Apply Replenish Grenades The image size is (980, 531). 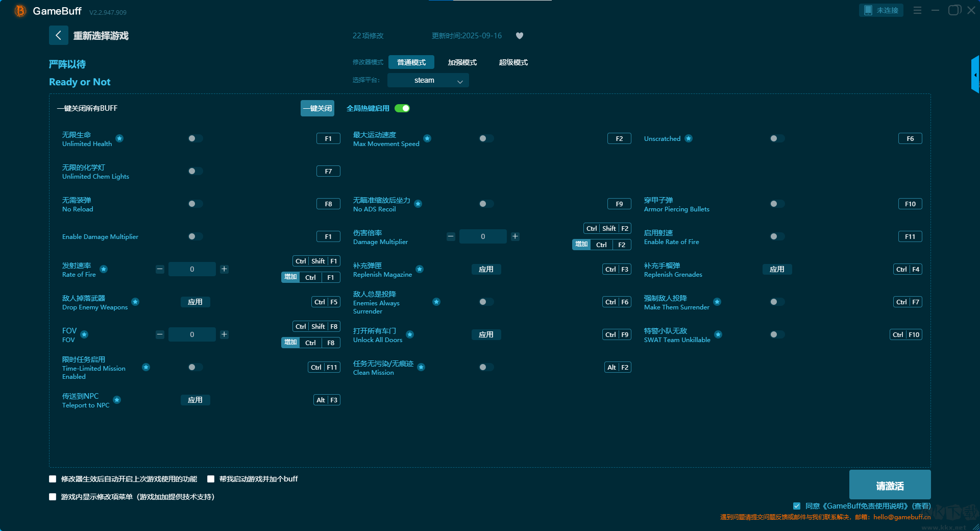tap(777, 269)
